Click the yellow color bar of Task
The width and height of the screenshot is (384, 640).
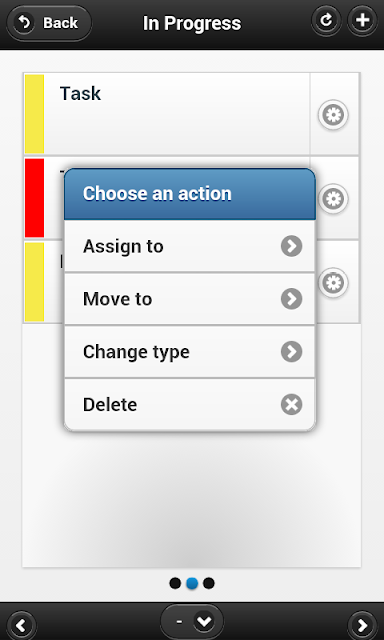[x=34, y=114]
